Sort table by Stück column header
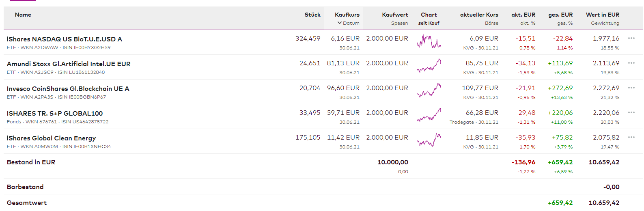This screenshot has width=644, height=211. (312, 15)
